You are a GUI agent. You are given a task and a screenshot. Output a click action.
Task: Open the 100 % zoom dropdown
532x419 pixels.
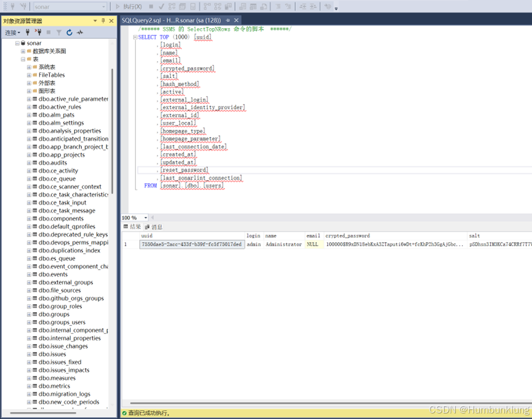click(x=146, y=217)
